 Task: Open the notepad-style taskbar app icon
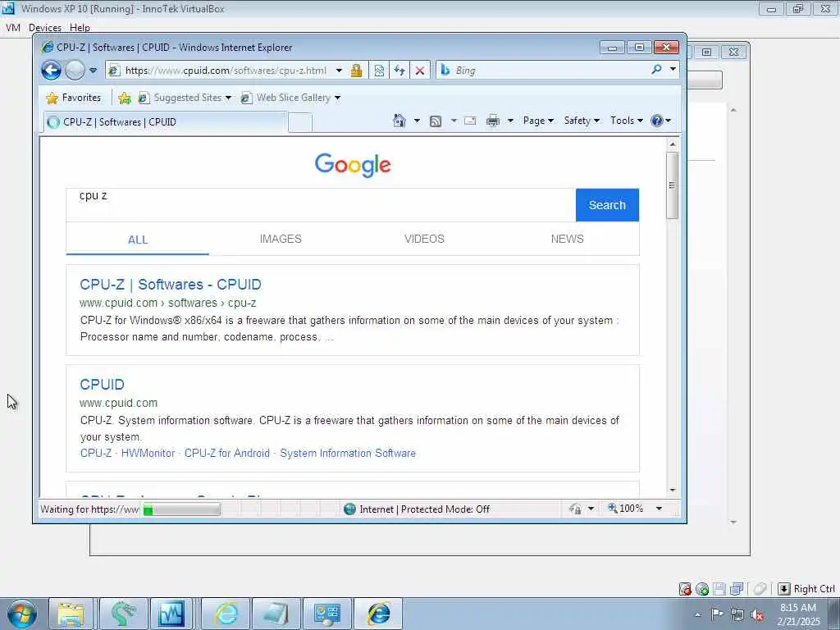pos(276,614)
